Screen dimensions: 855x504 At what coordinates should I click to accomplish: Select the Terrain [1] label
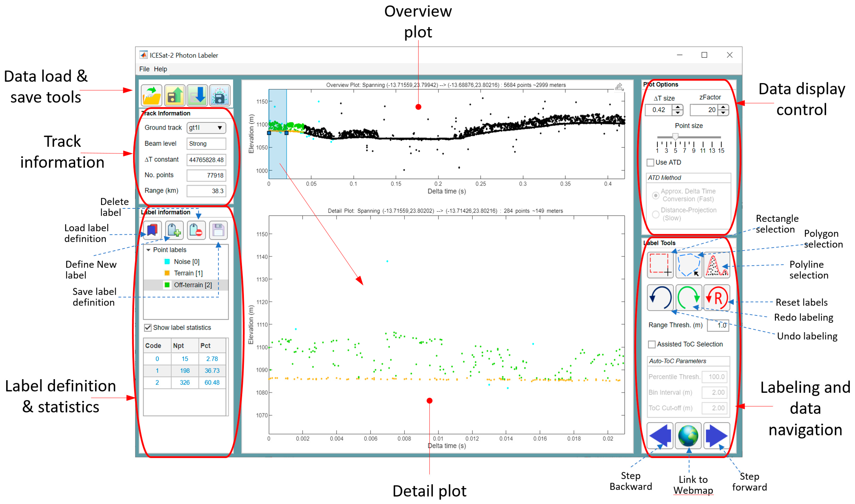188,273
